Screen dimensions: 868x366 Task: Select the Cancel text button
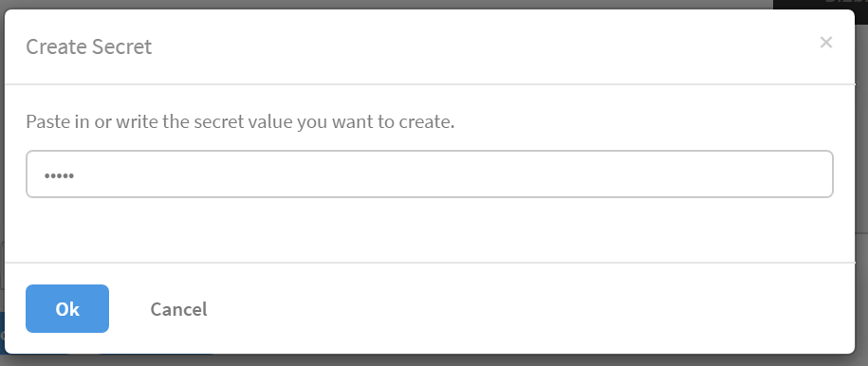coord(178,309)
